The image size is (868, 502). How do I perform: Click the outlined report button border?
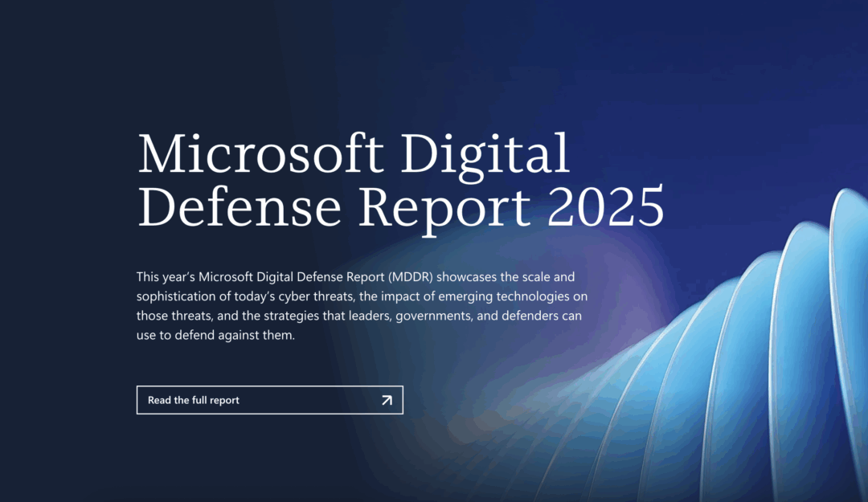[269, 388]
